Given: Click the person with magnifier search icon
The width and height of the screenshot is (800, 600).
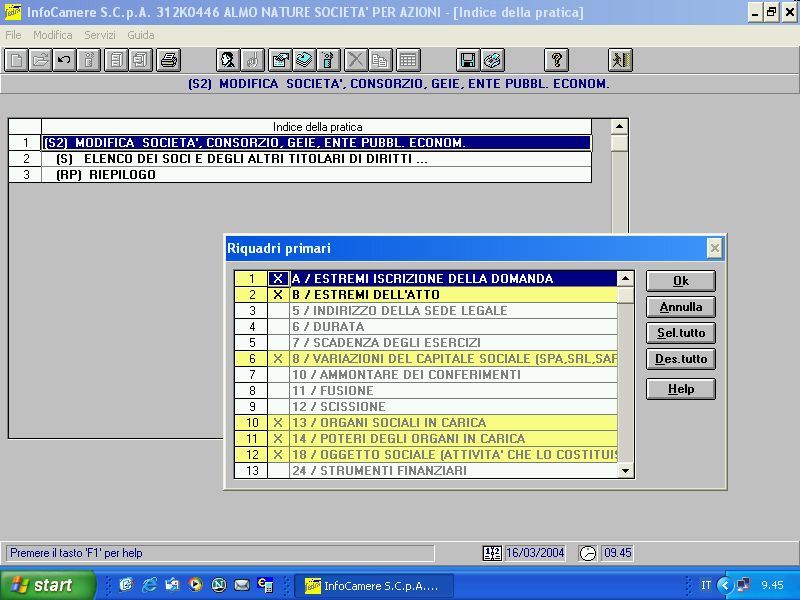Looking at the screenshot, I should coord(228,61).
